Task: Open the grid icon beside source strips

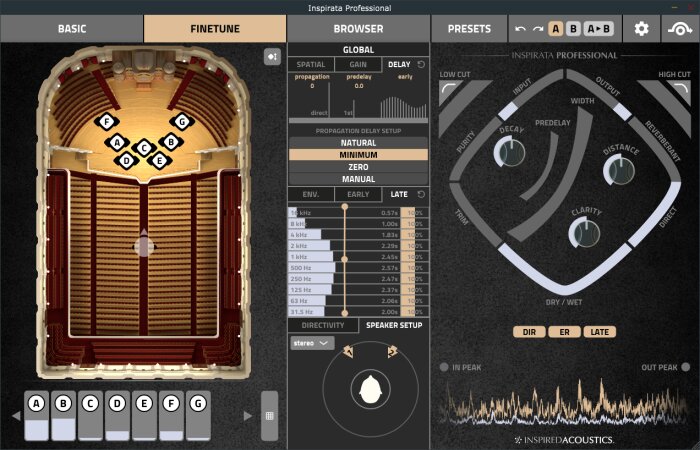Action: (x=270, y=416)
